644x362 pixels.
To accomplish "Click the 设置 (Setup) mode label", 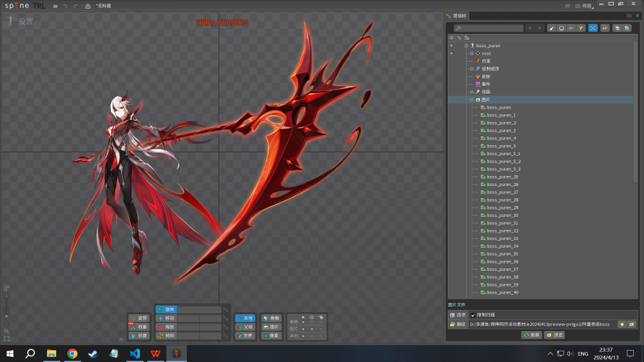I will pyautogui.click(x=25, y=21).
